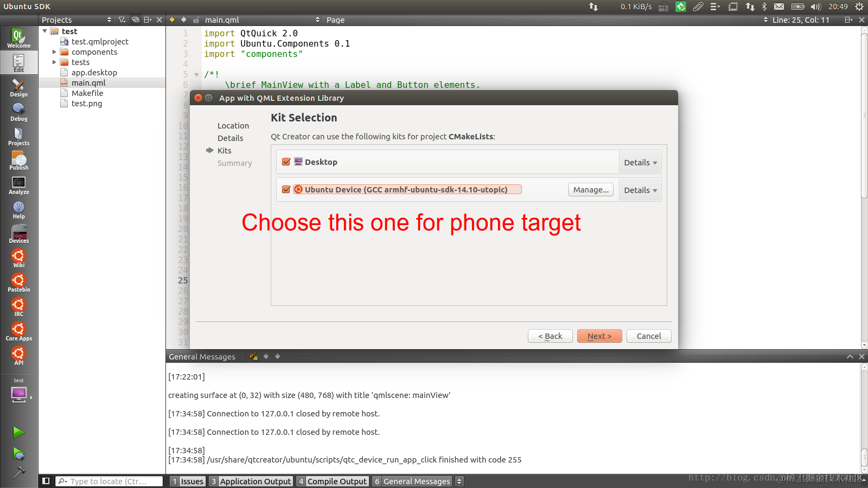Expand Details for the Desktop kit
This screenshot has height=488, width=868.
pyautogui.click(x=640, y=162)
